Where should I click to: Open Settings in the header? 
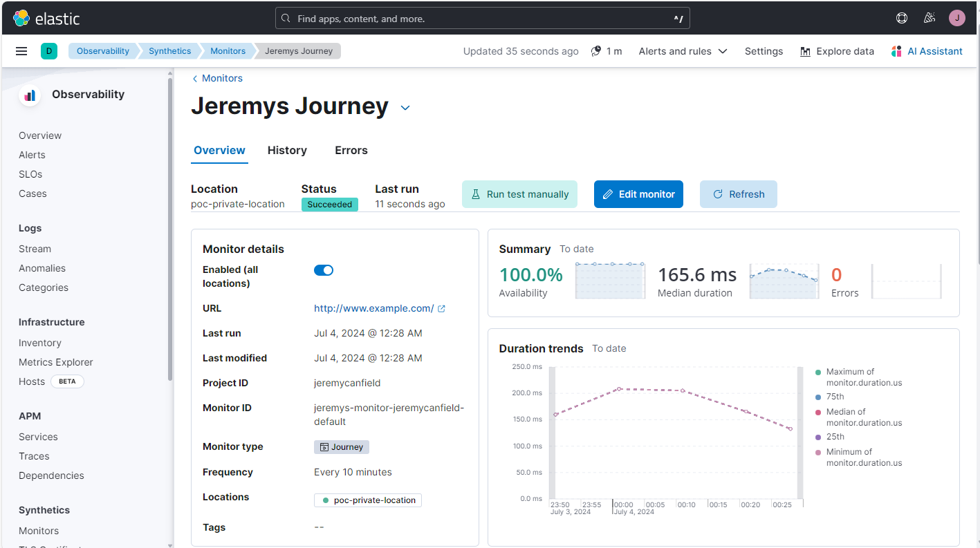click(x=764, y=51)
